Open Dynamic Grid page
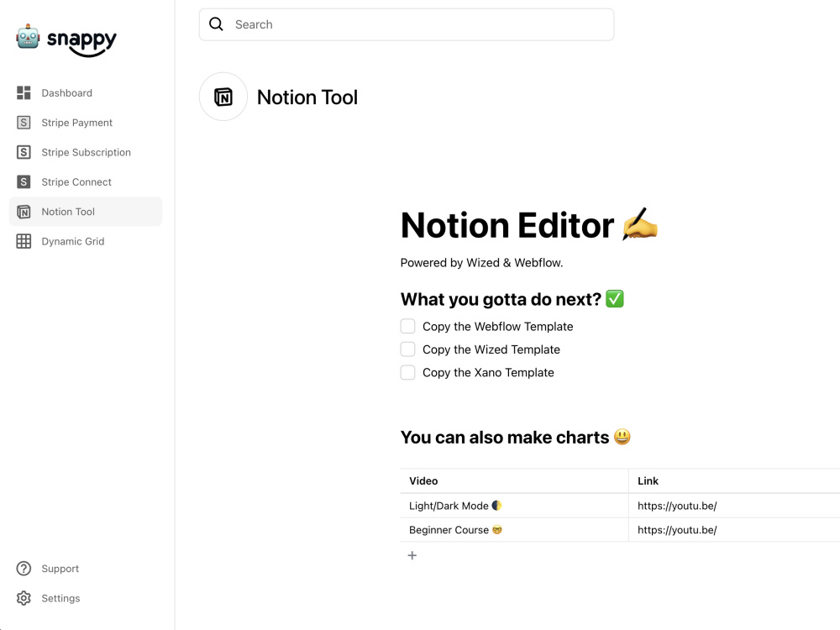Image resolution: width=840 pixels, height=630 pixels. 86,241
